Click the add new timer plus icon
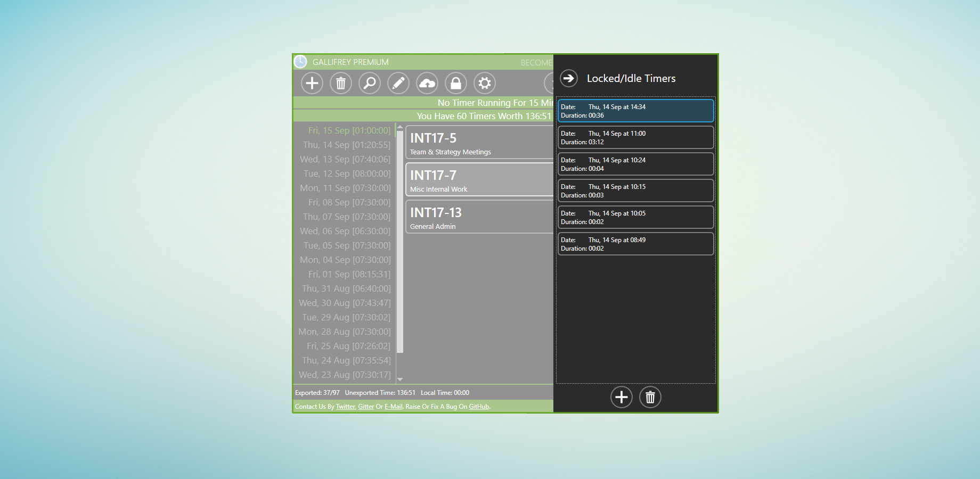Image resolution: width=980 pixels, height=479 pixels. pos(312,83)
